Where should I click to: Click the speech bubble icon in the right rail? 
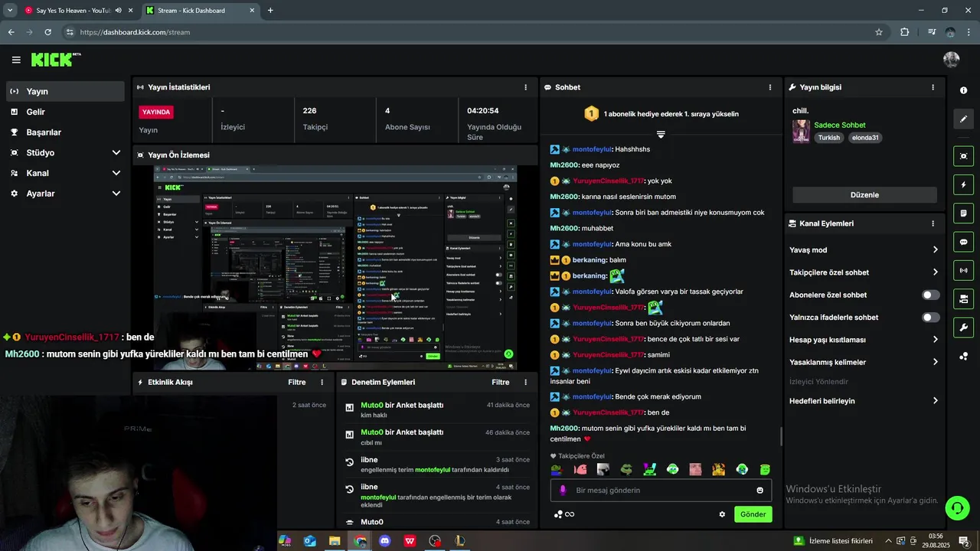[963, 242]
